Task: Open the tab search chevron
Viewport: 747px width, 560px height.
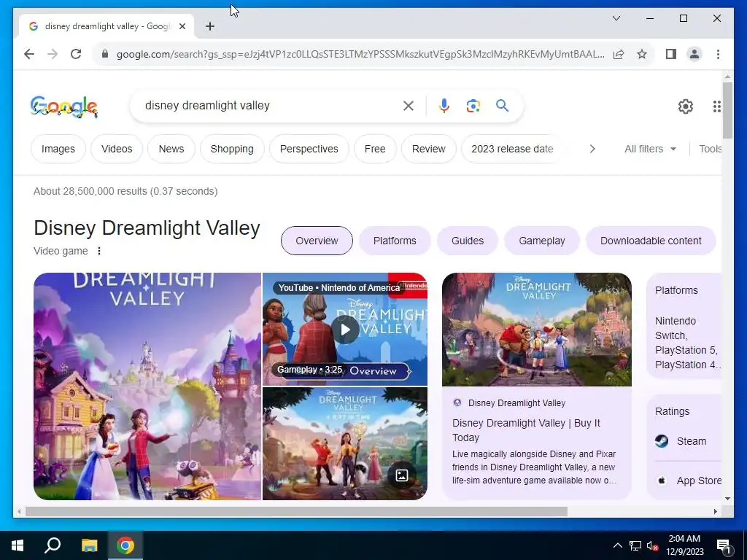Action: coord(616,18)
